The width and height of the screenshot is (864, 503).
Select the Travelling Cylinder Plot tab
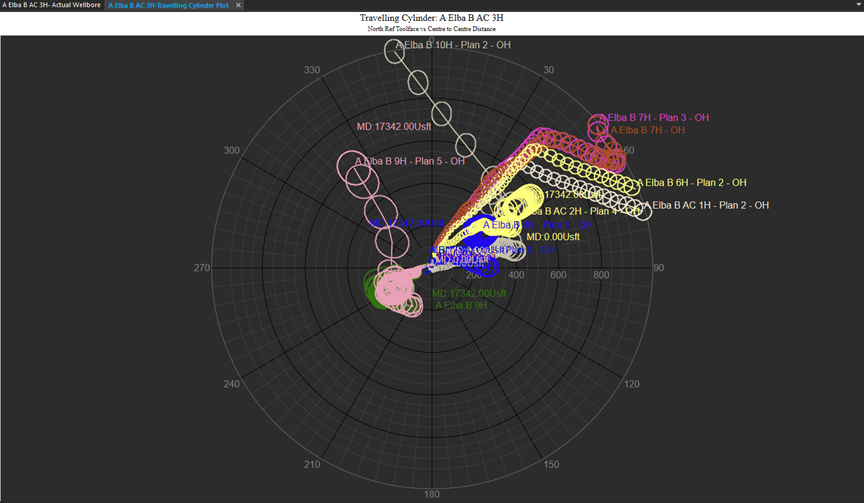[169, 5]
